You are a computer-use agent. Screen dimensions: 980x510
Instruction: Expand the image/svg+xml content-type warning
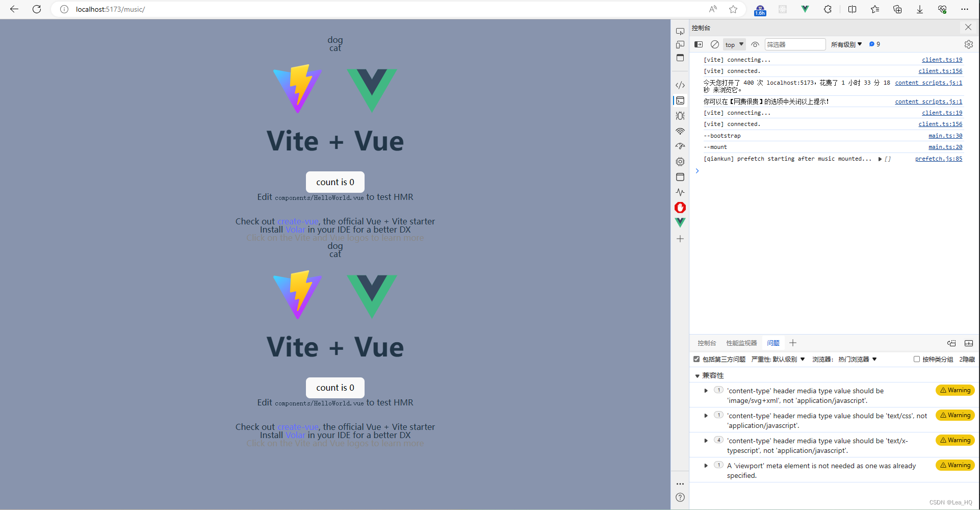click(x=706, y=391)
